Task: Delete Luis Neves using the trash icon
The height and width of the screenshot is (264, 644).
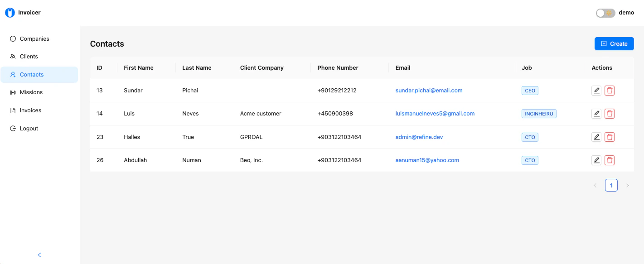Action: (610, 113)
